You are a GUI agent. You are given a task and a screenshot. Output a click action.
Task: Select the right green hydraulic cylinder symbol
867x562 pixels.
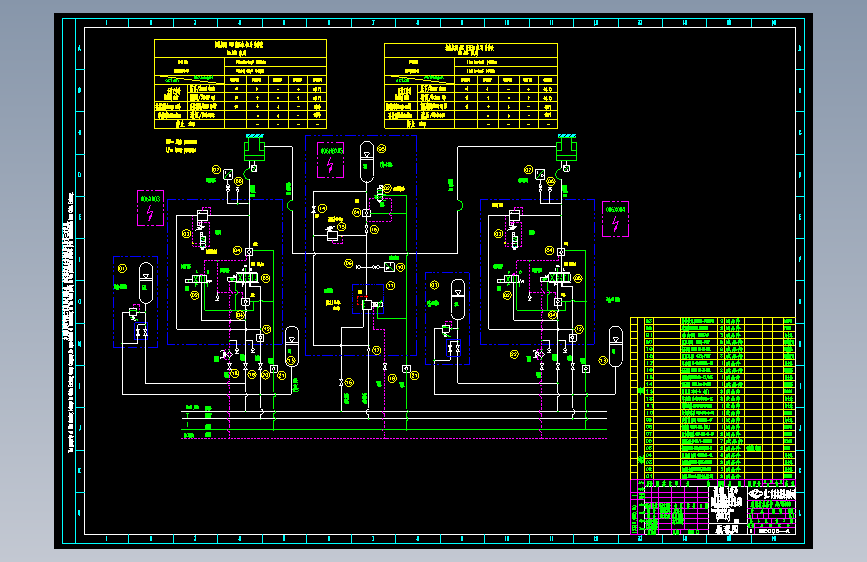567,148
